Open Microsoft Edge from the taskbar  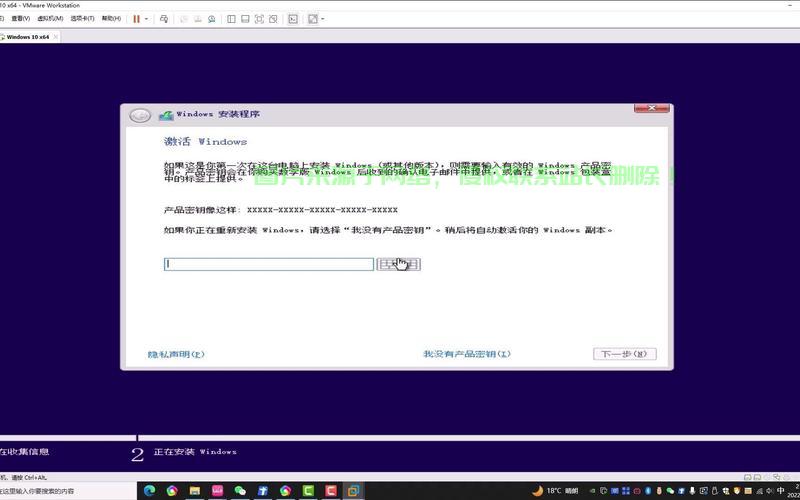tap(149, 491)
